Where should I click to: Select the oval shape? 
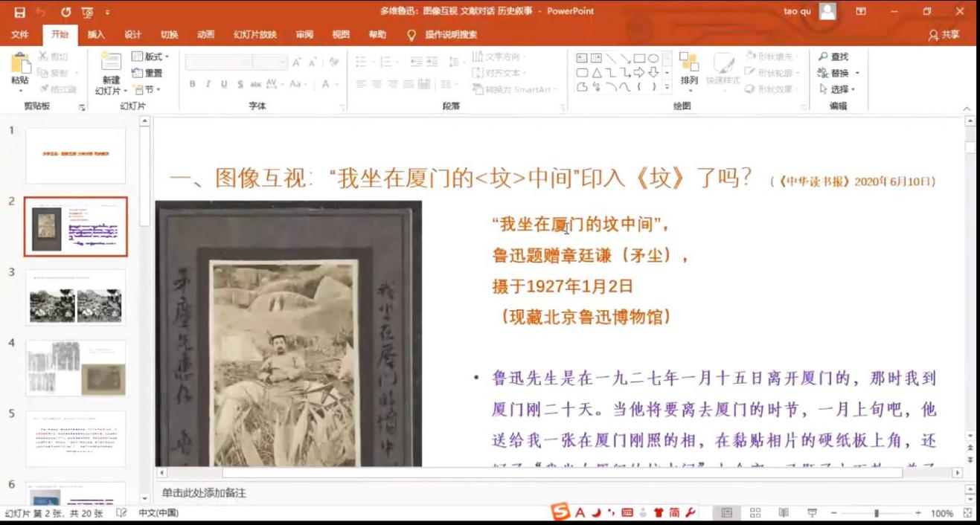[x=653, y=58]
